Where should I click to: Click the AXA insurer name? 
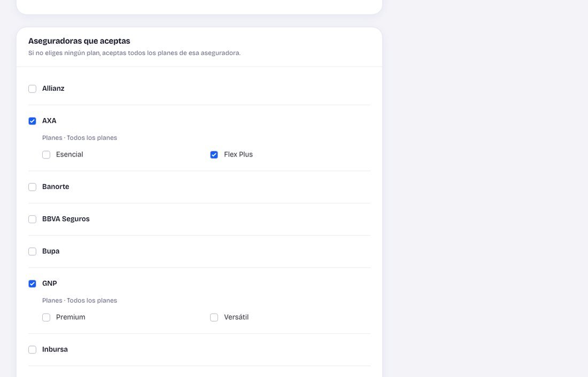(x=49, y=121)
